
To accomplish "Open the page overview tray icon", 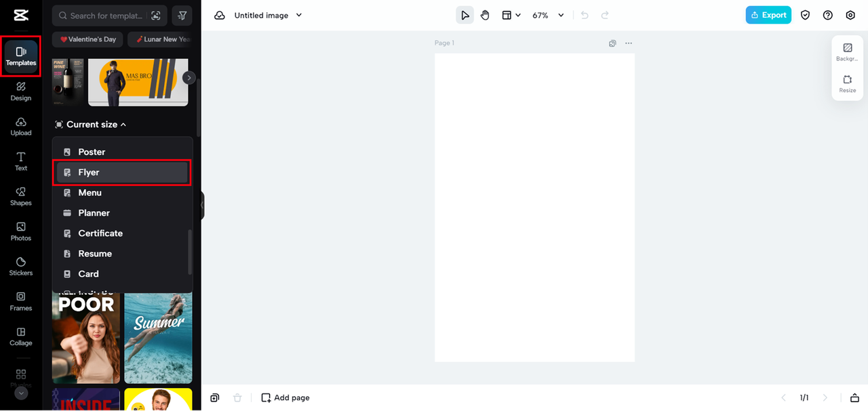I will [854, 397].
